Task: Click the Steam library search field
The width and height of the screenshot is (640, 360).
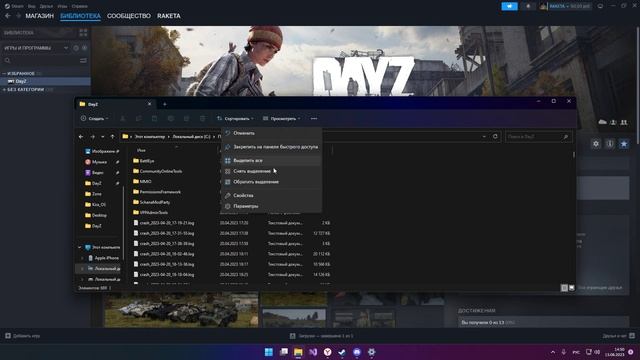Action: (41, 60)
